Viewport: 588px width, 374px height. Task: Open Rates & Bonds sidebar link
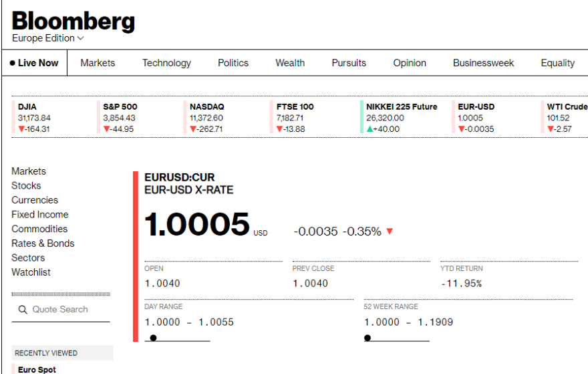(x=43, y=244)
